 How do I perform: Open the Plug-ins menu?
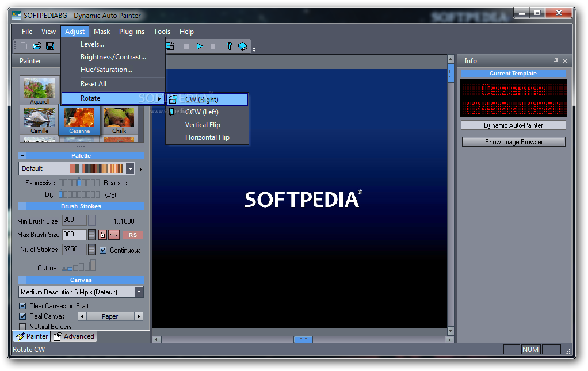(x=132, y=32)
